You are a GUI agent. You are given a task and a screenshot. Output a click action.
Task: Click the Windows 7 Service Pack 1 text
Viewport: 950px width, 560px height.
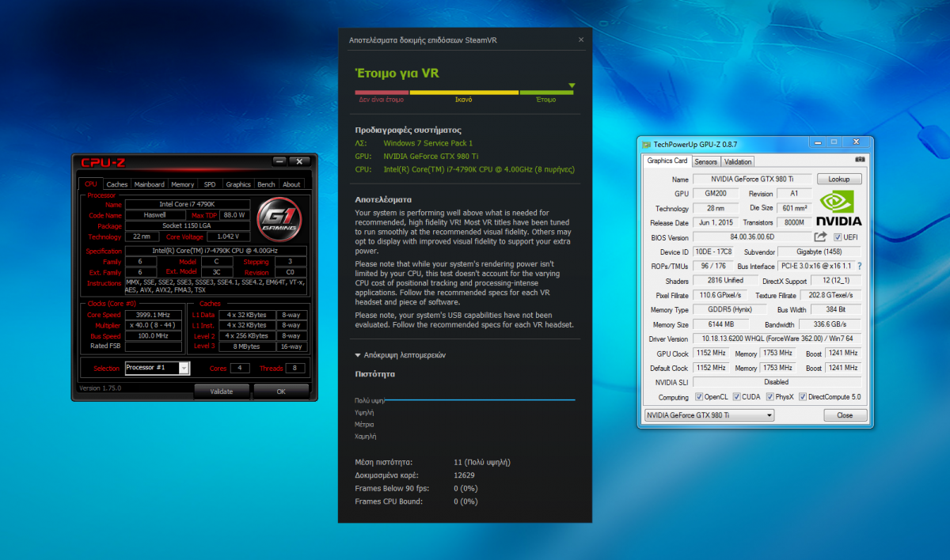tap(427, 143)
